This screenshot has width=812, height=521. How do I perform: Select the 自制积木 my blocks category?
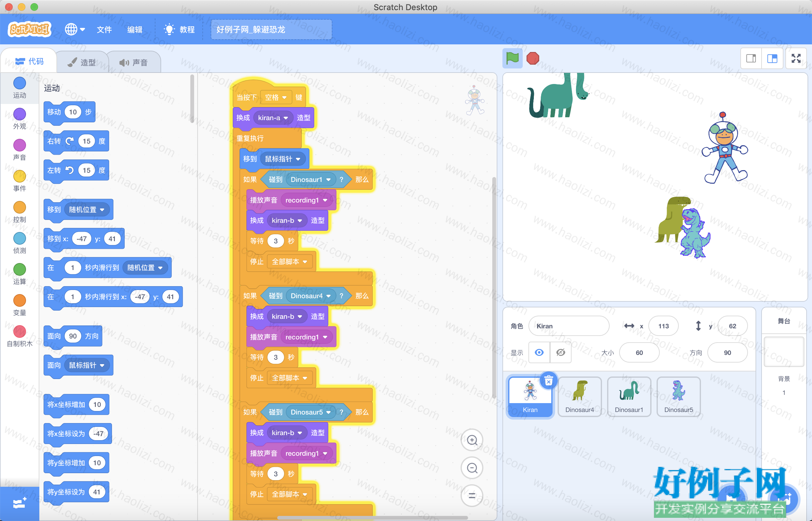(x=19, y=337)
